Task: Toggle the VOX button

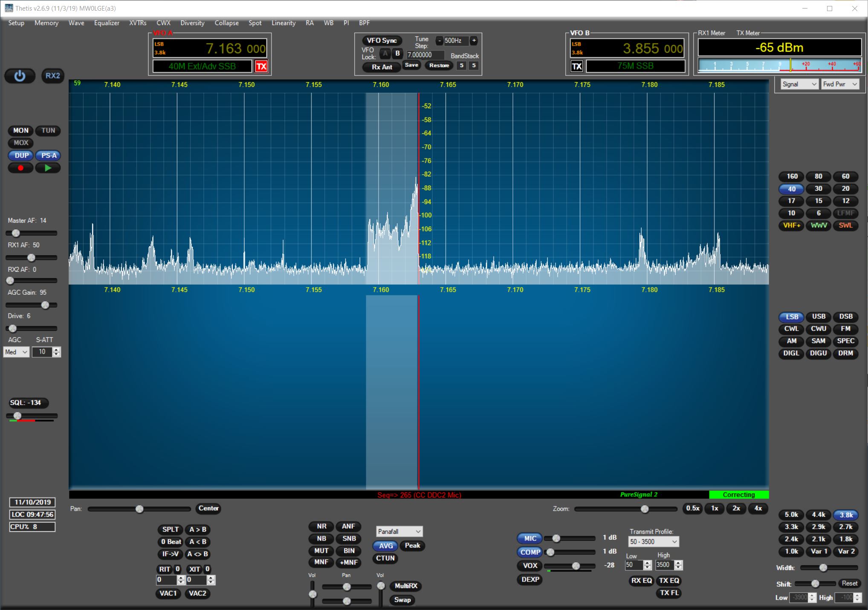Action: (530, 566)
